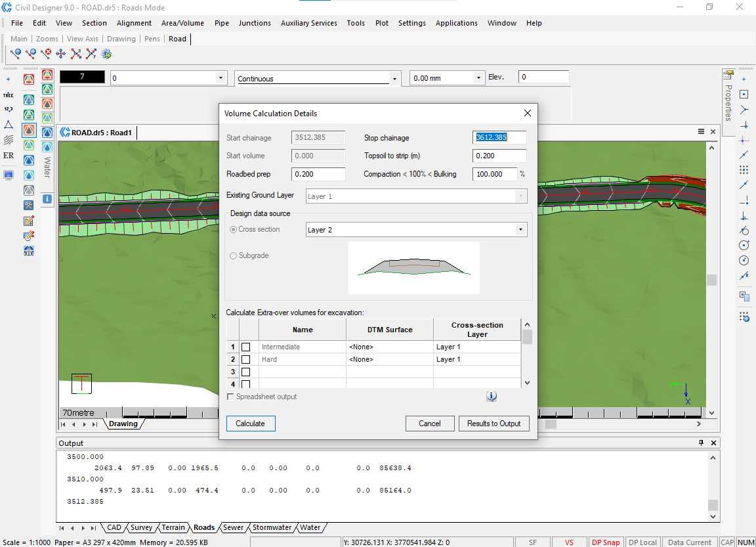Click the hamburger menu of Road1 view

(x=701, y=132)
